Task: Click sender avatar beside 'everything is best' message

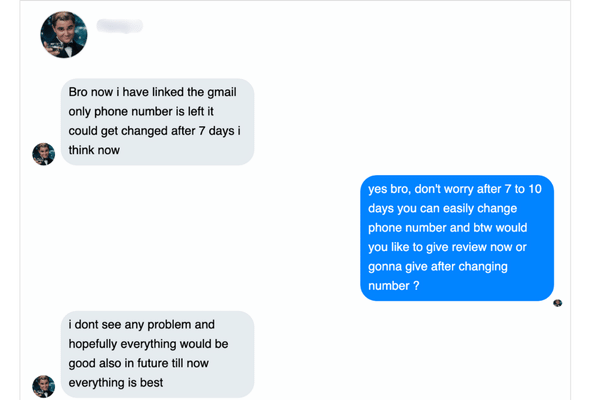Action: (43, 387)
